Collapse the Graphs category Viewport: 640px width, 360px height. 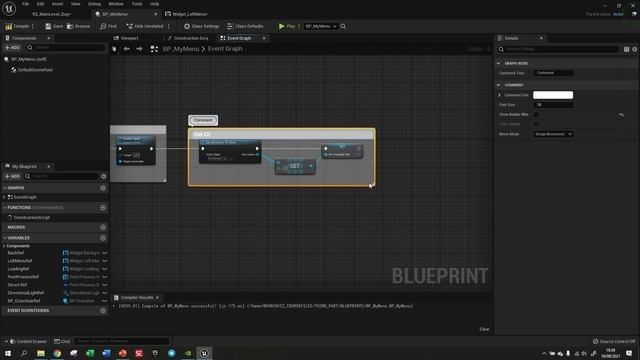4,188
